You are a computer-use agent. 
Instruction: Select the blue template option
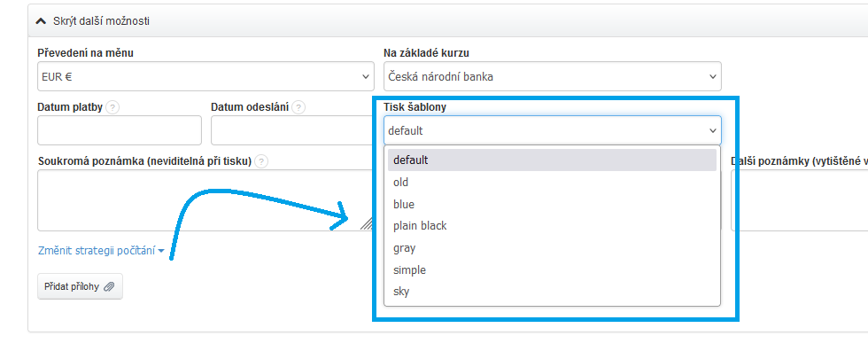pyautogui.click(x=551, y=204)
